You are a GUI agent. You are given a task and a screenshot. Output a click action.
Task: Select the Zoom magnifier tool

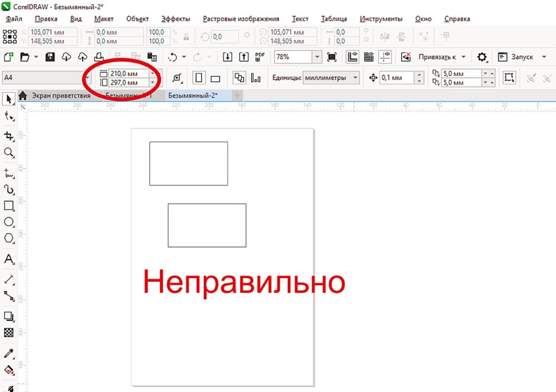pos(9,153)
